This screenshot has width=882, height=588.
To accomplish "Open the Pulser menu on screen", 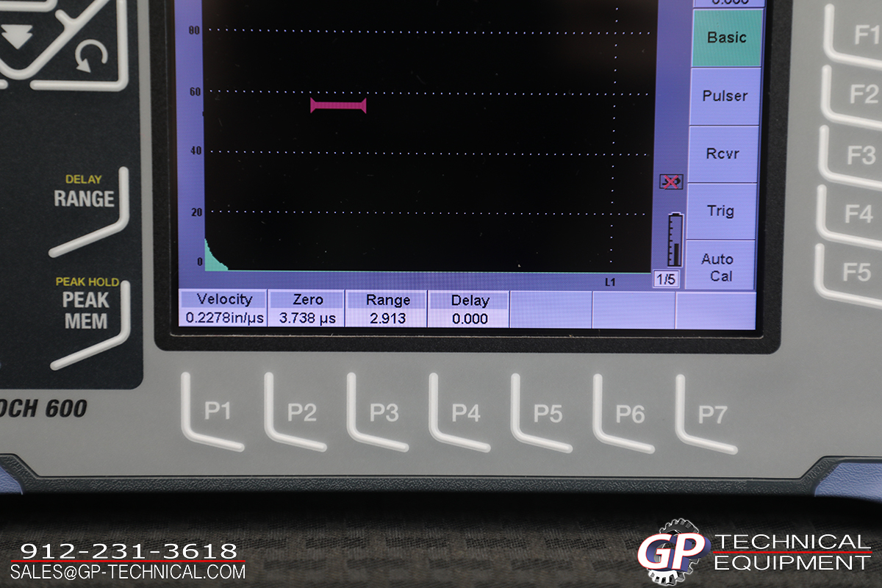I will (725, 96).
